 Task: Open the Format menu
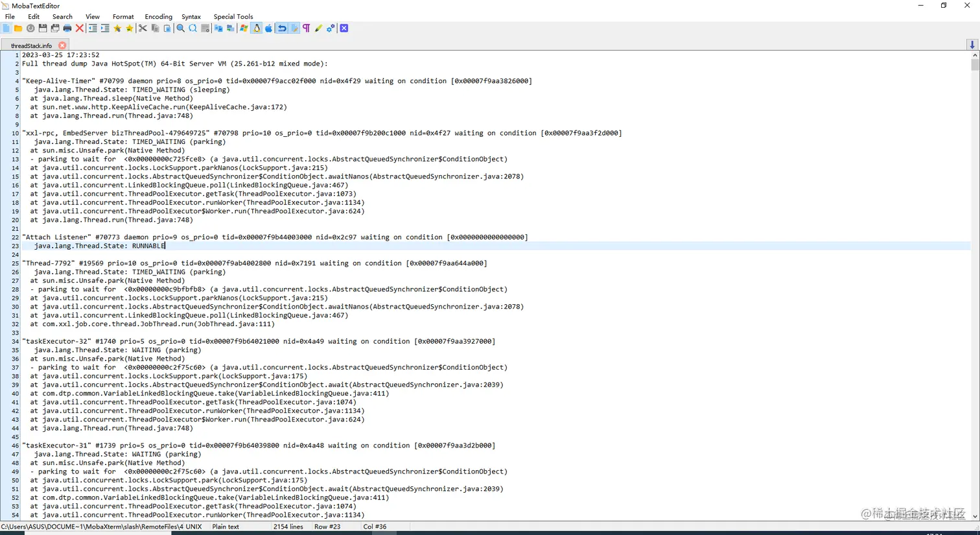tap(123, 17)
